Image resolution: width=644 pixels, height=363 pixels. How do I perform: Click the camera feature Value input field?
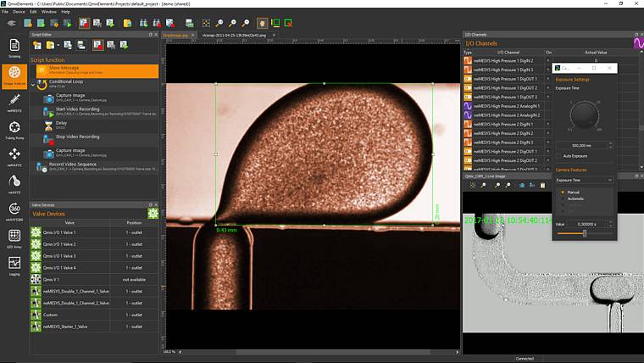(587, 224)
